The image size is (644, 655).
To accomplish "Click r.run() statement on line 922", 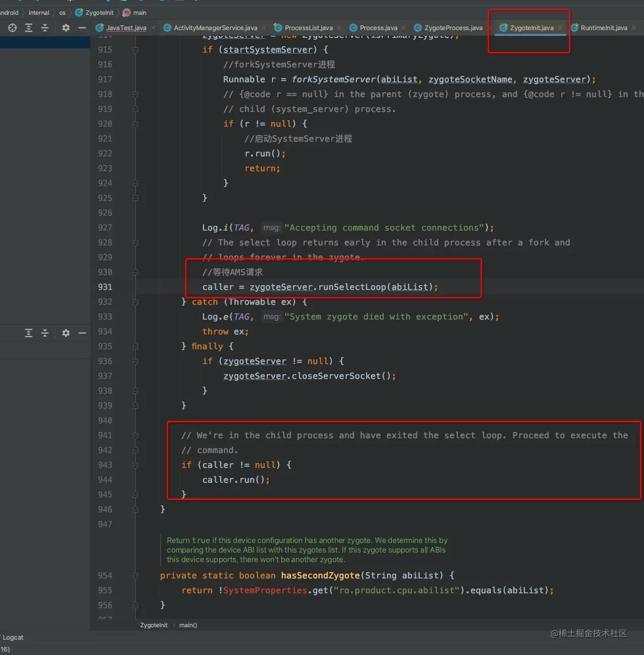I will tap(265, 154).
